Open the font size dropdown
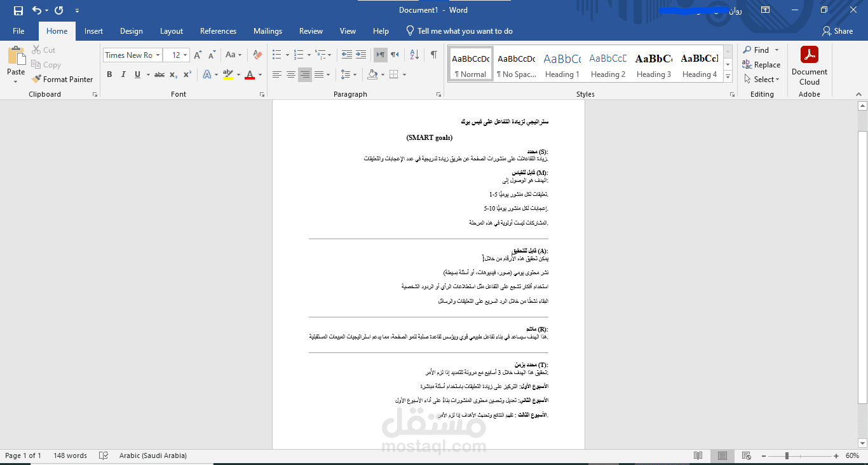 (x=186, y=55)
